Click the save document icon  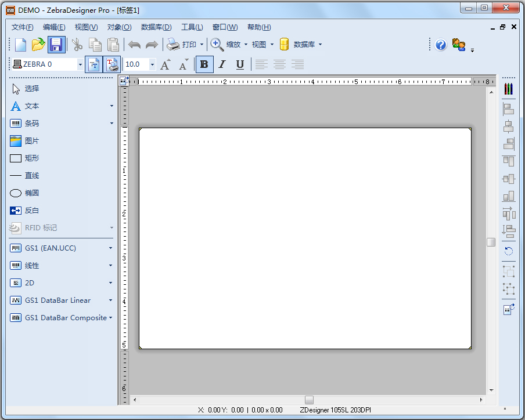(x=56, y=44)
